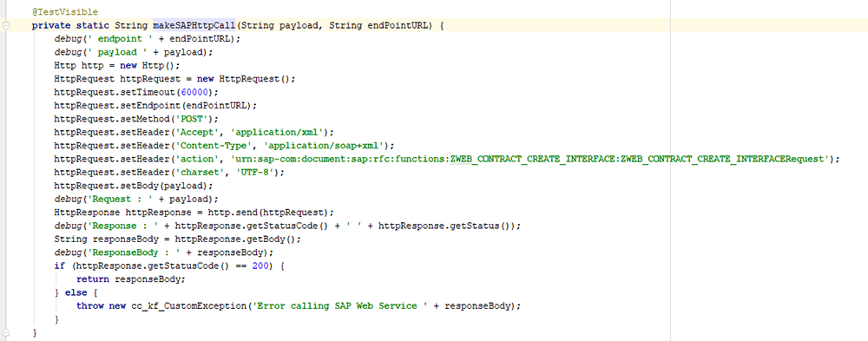The image size is (868, 341).
Task: Click the cc_kf_CustomException class name
Action: (188, 305)
